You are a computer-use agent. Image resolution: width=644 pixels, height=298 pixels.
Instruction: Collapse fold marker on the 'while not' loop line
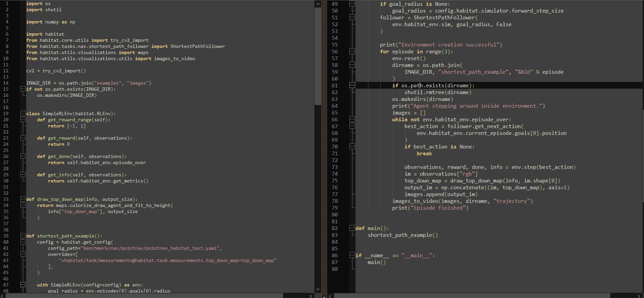[x=352, y=119]
